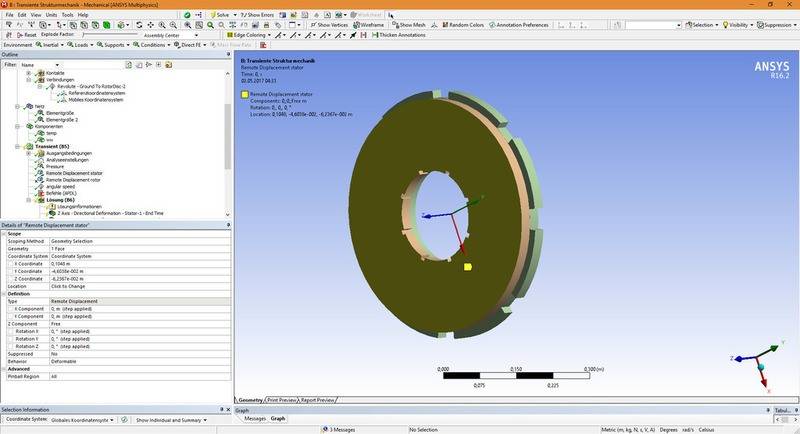Image resolution: width=800 pixels, height=434 pixels.
Task: Open the Help menu
Action: click(83, 15)
